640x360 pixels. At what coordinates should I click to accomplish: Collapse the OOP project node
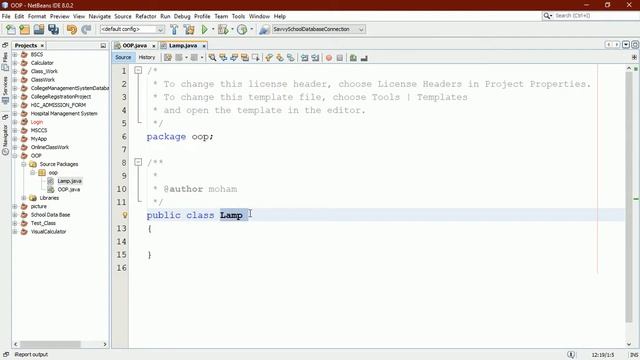pos(15,156)
